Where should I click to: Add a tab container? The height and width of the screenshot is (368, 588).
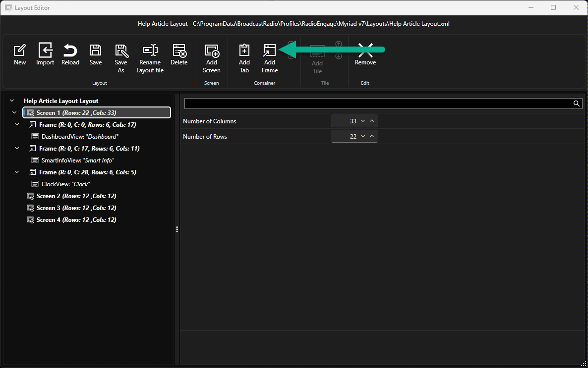pos(244,58)
